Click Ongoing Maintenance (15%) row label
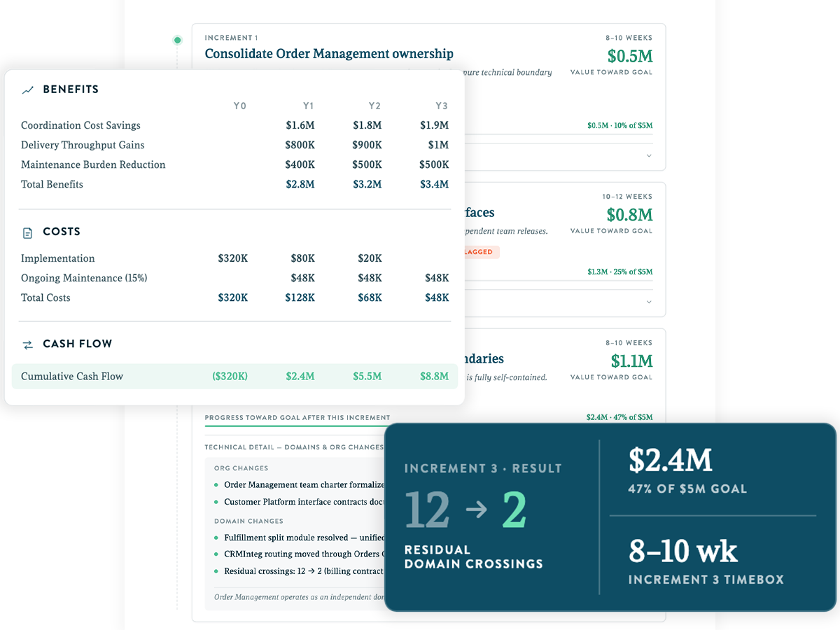840x630 pixels. (84, 279)
